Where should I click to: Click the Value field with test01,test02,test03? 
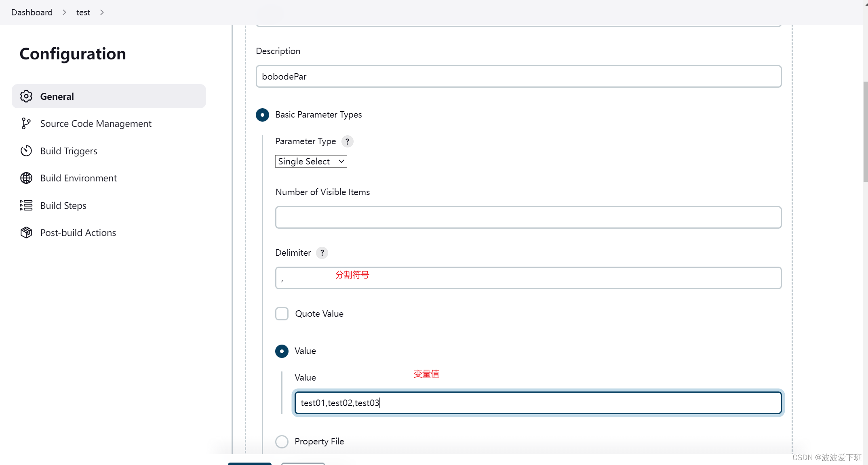click(537, 402)
